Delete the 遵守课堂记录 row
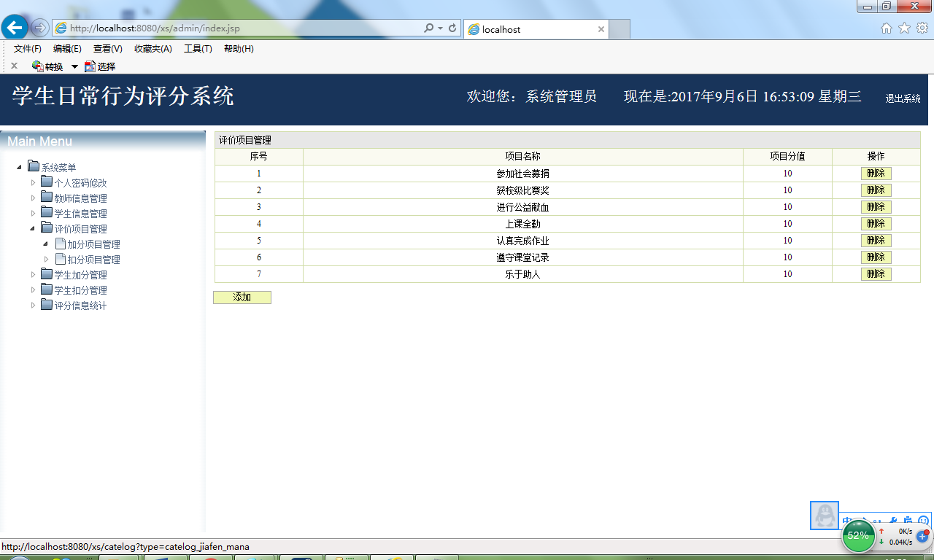Screen dimensions: 934x560 876,257
